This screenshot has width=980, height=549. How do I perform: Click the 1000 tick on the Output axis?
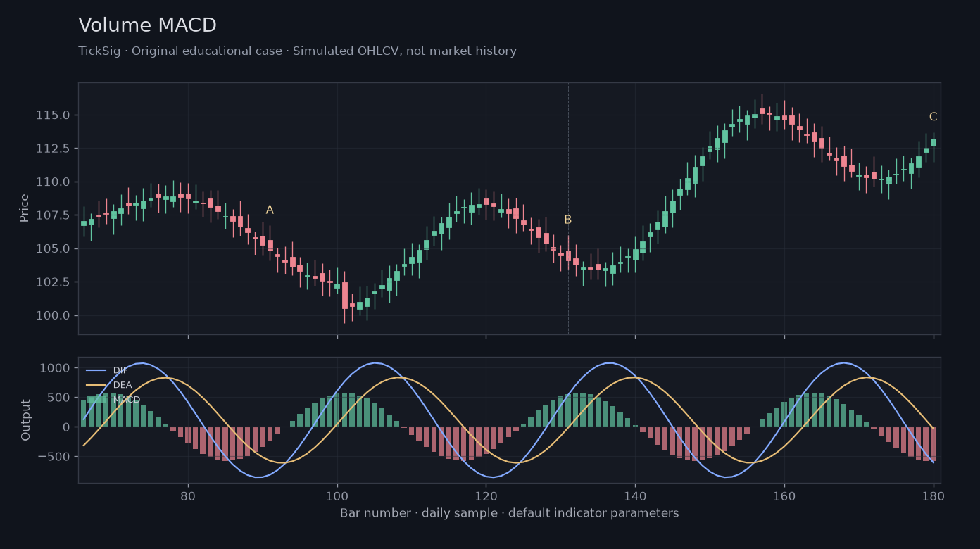56,368
